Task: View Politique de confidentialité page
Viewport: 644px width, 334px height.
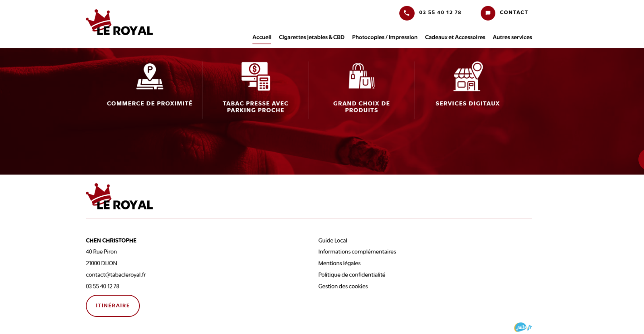Action: point(351,275)
